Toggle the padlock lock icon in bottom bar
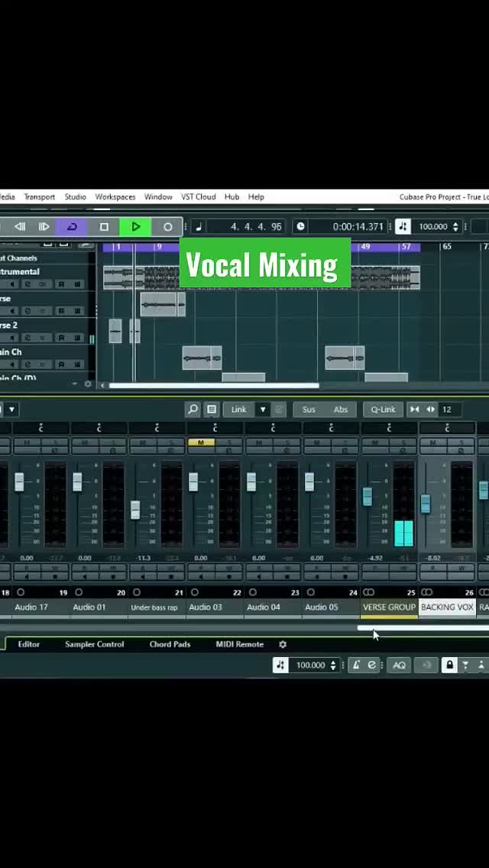The image size is (489, 868). [x=449, y=665]
